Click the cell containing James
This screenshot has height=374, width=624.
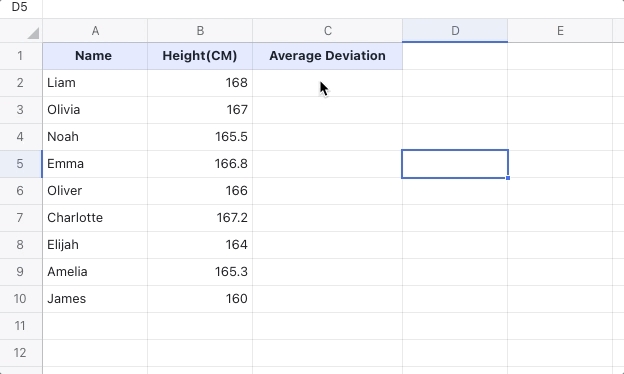(x=95, y=299)
